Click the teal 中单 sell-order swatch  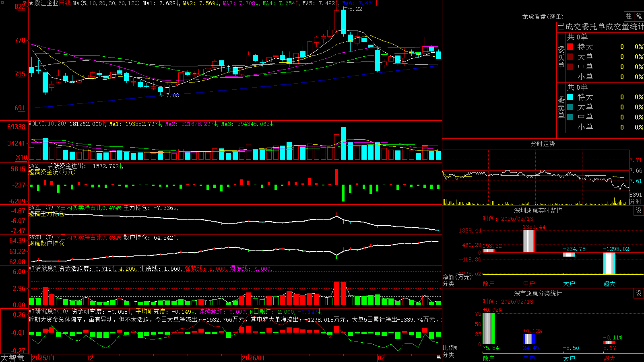[570, 117]
